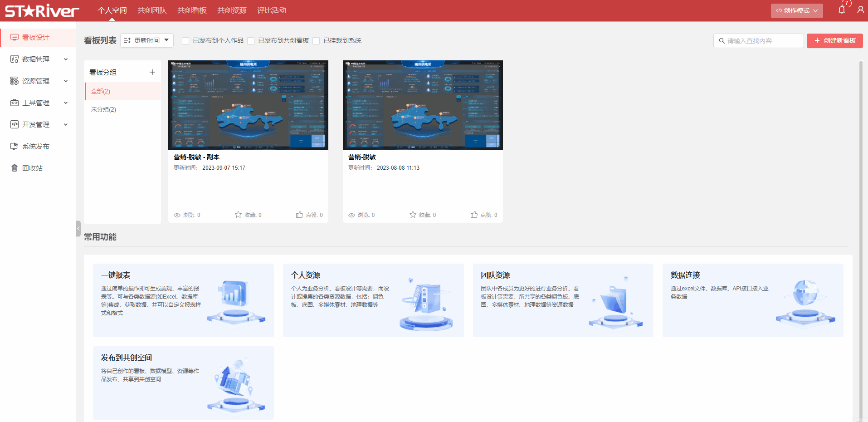Click the vertical scrollbar on the right
The image size is (868, 422).
coord(861,227)
